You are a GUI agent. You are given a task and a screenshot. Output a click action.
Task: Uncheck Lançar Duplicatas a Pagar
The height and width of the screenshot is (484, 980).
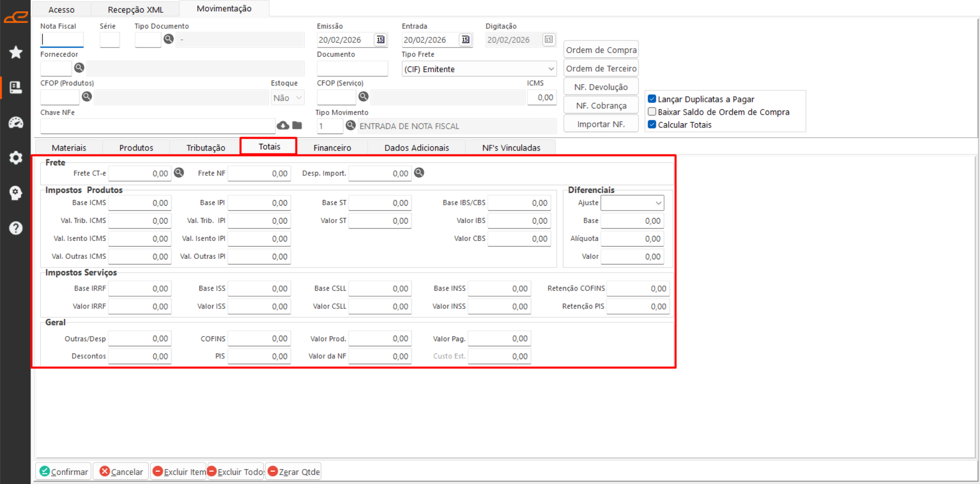652,99
